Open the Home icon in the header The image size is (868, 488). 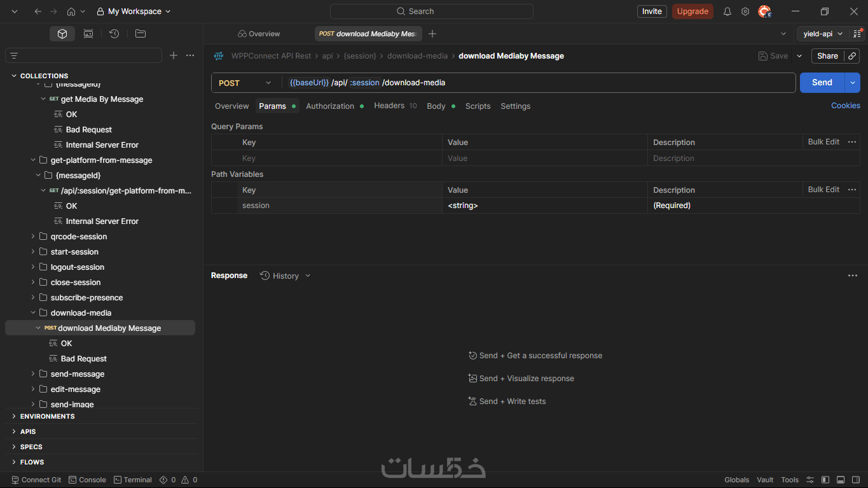pyautogui.click(x=71, y=11)
